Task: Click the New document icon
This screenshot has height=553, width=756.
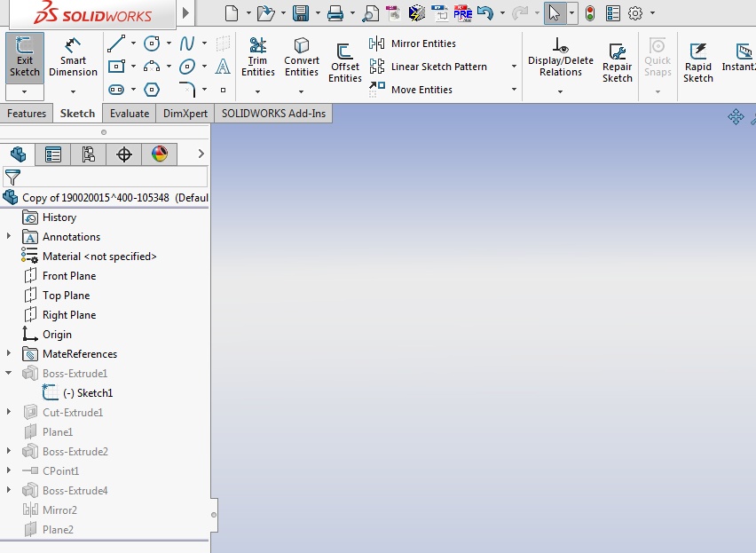Action: tap(232, 13)
